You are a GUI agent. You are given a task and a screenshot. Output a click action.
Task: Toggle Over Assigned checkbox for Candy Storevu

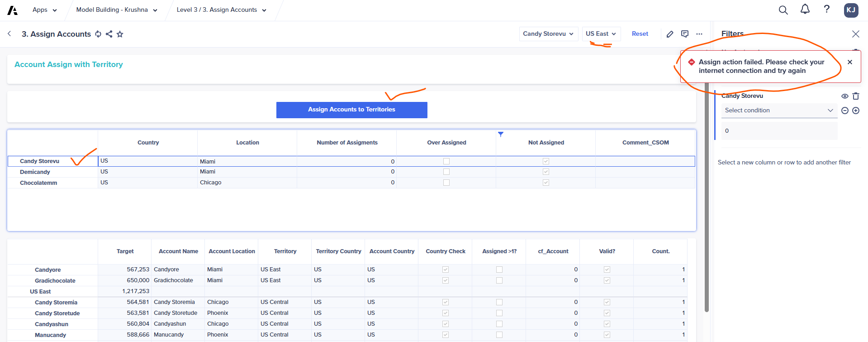pos(446,161)
